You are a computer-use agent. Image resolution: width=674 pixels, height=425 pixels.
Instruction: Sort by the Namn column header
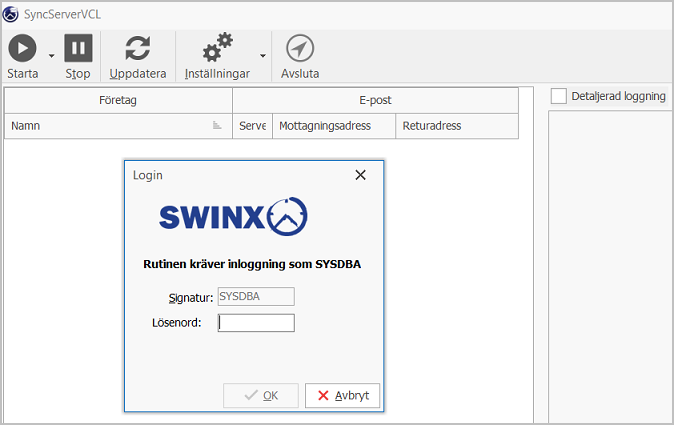pos(118,126)
